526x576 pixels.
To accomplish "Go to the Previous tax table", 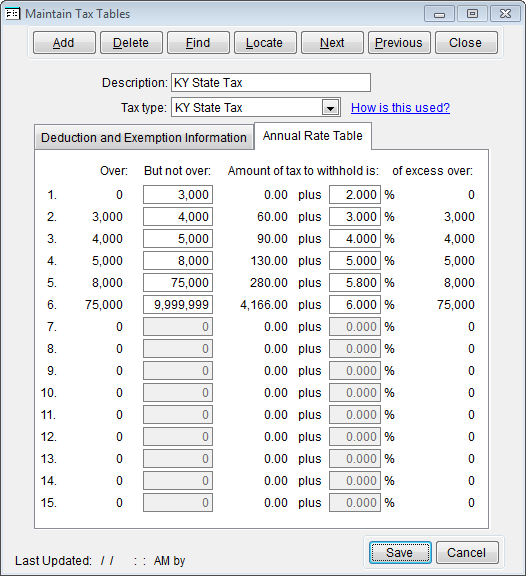I will click(x=399, y=43).
